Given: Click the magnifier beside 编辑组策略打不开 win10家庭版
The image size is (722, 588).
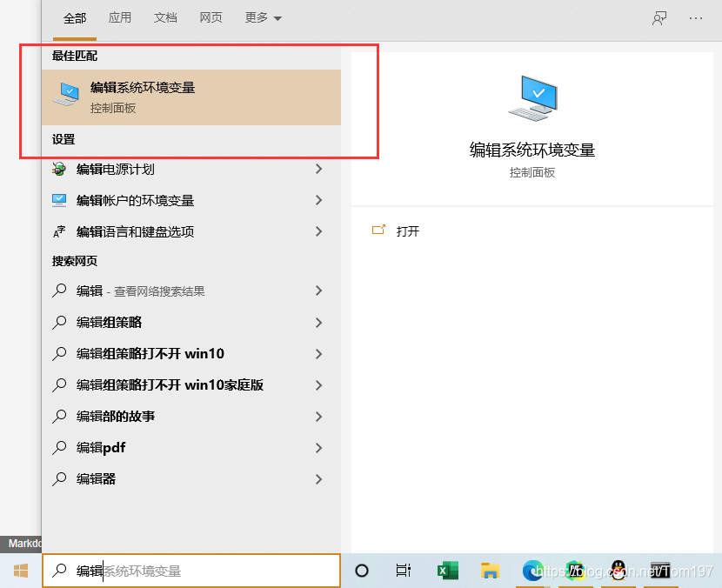Looking at the screenshot, I should click(59, 385).
